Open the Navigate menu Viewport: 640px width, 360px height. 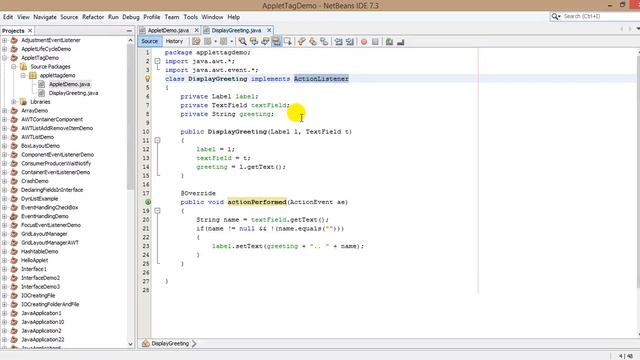pos(45,17)
